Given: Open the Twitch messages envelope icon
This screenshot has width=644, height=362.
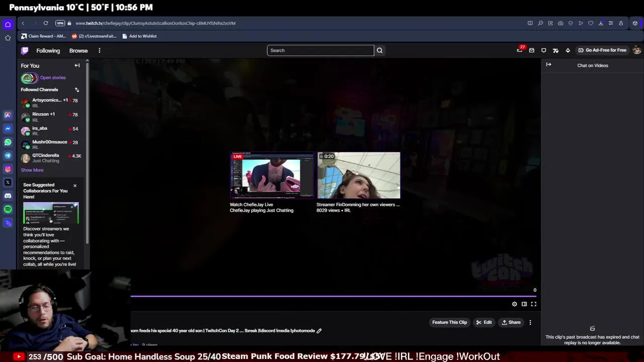Looking at the screenshot, I should coord(532,50).
